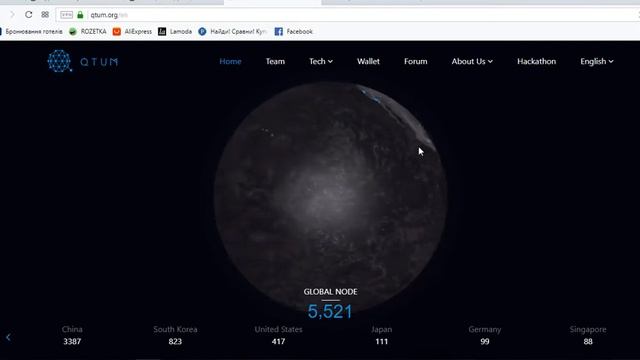Select China node count 3387
The image size is (640, 360).
tap(72, 341)
